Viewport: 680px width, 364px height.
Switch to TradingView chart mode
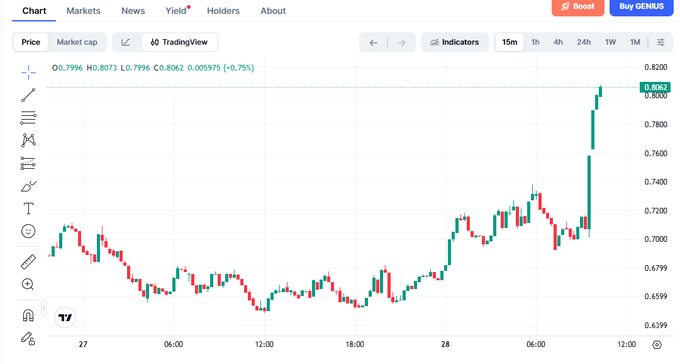coord(179,42)
